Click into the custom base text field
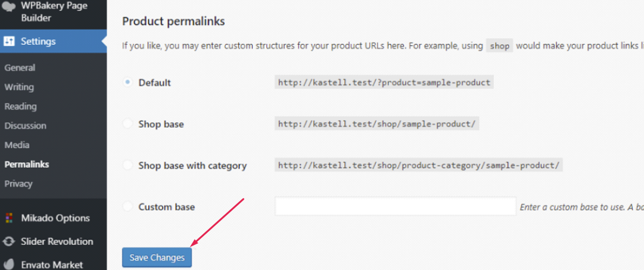644x270 pixels. point(395,206)
